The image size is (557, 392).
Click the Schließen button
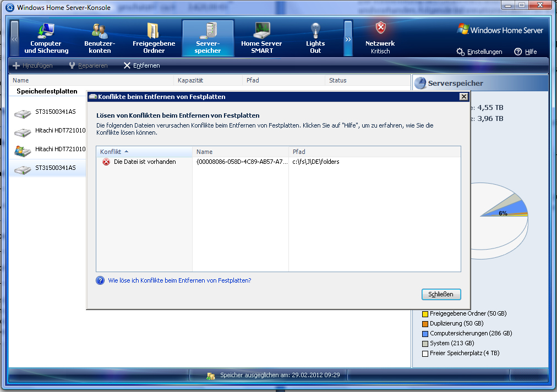pyautogui.click(x=441, y=294)
